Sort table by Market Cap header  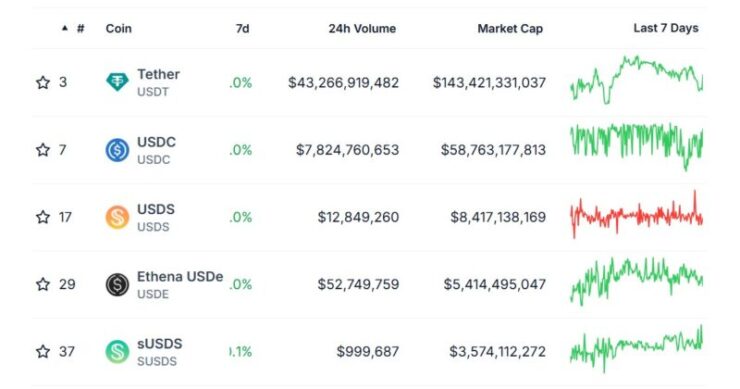(510, 28)
